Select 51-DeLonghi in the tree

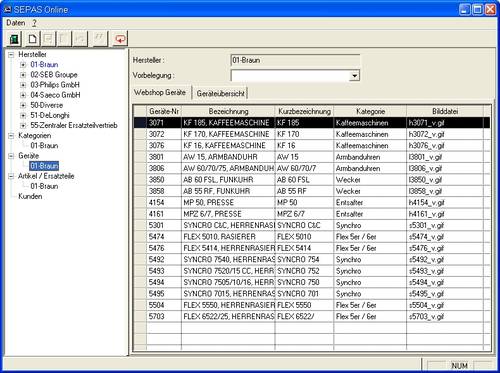(x=50, y=115)
